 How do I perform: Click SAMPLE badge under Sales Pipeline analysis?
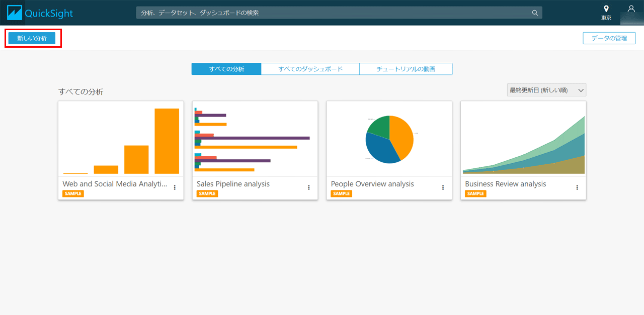tap(207, 193)
